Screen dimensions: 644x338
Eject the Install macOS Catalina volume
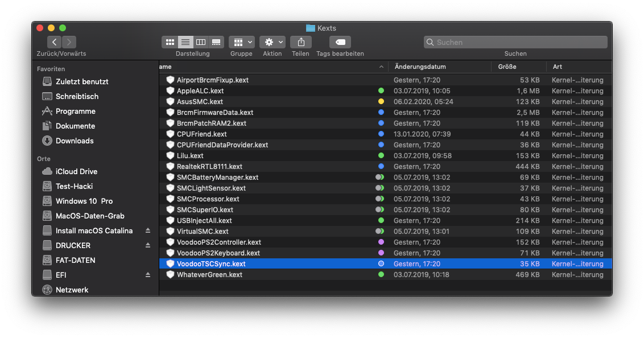coord(148,230)
